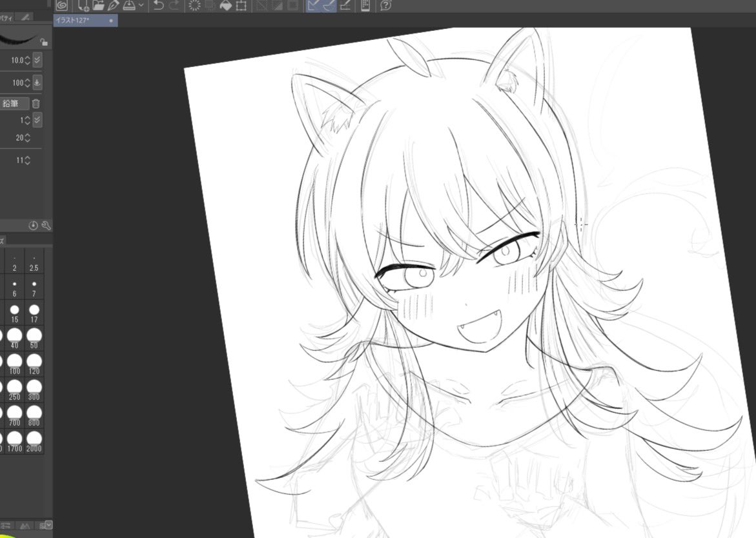756x538 pixels.
Task: Adjust the value 20 stepper
Action: click(27, 138)
